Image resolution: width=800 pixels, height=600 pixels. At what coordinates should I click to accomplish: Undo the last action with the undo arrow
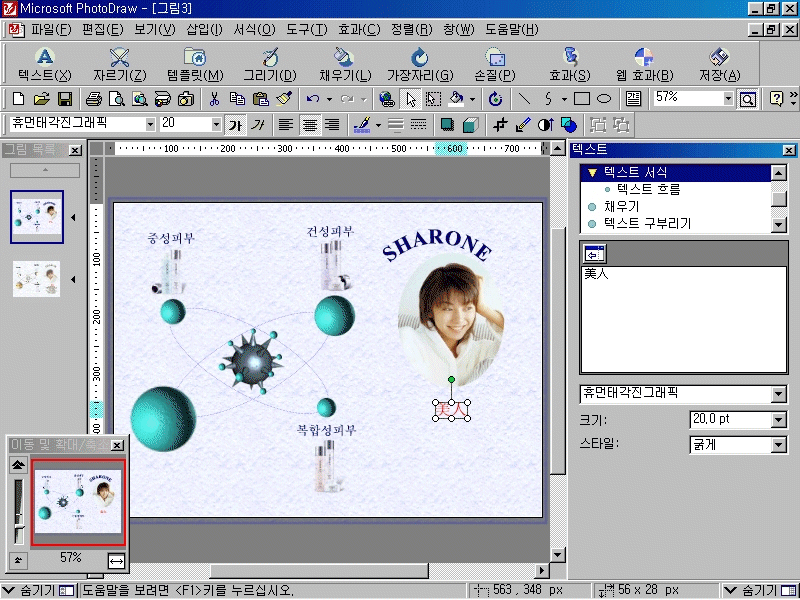[313, 98]
